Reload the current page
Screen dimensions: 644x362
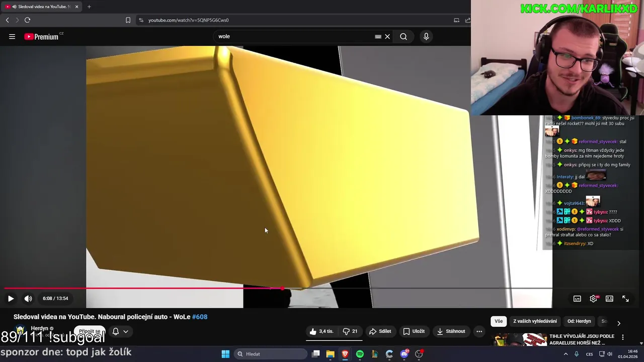pos(27,20)
